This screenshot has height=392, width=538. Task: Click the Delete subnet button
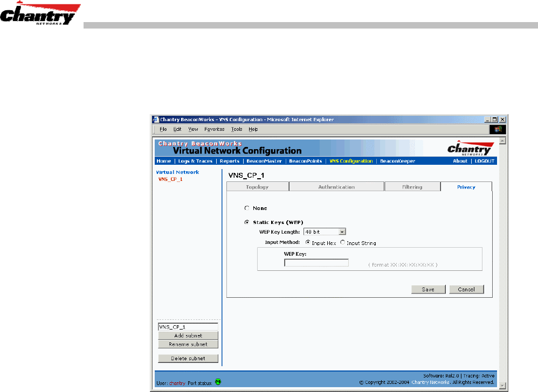(188, 358)
